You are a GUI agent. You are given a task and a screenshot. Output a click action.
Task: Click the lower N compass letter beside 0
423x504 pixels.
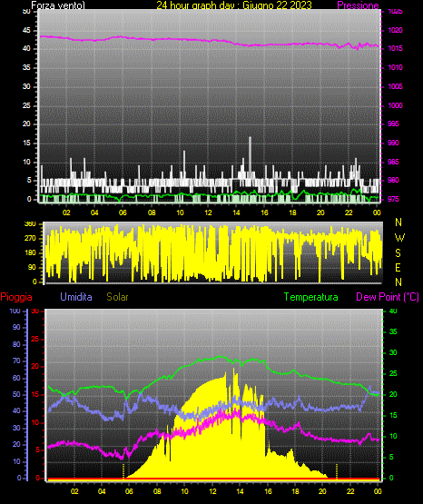pos(398,282)
